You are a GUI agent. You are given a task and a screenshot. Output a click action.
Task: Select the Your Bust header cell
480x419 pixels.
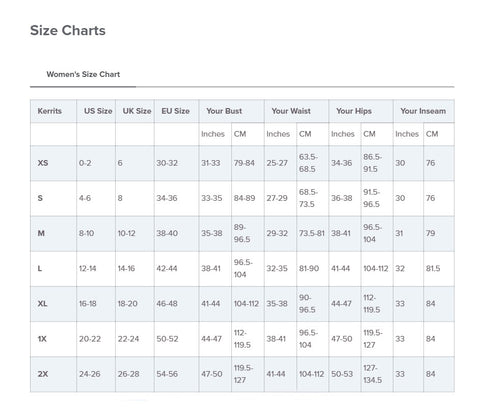tap(232, 111)
